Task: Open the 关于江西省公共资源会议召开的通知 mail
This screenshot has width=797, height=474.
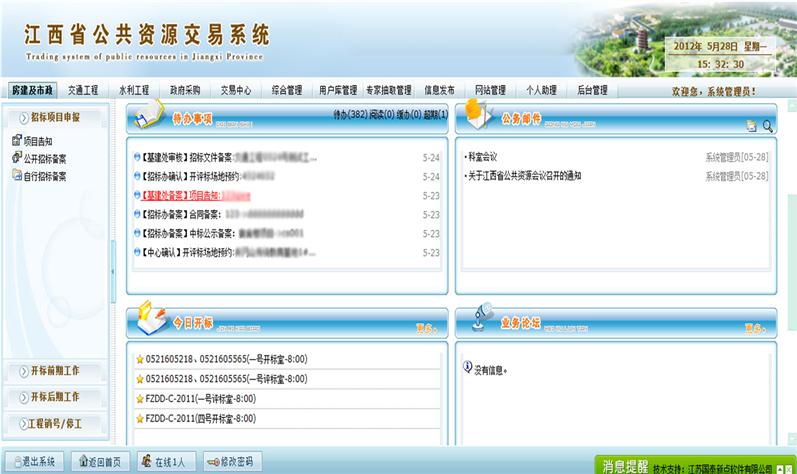Action: tap(525, 176)
